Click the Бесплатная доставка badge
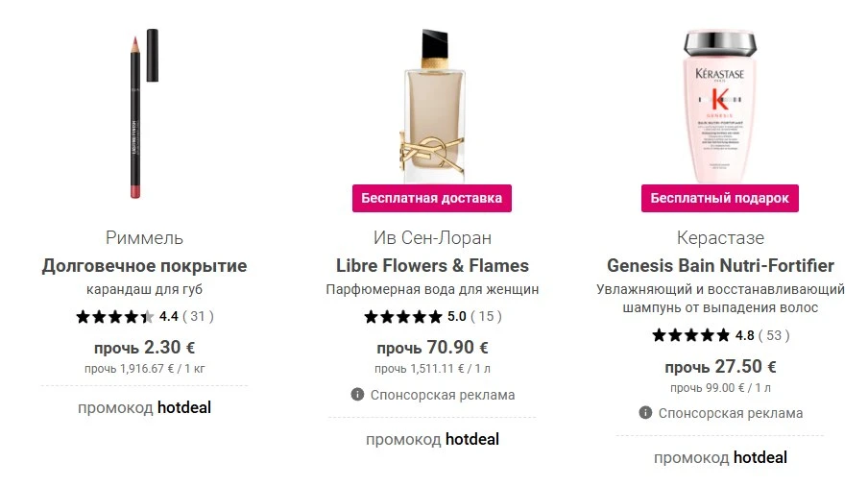The image size is (868, 487). [x=432, y=198]
